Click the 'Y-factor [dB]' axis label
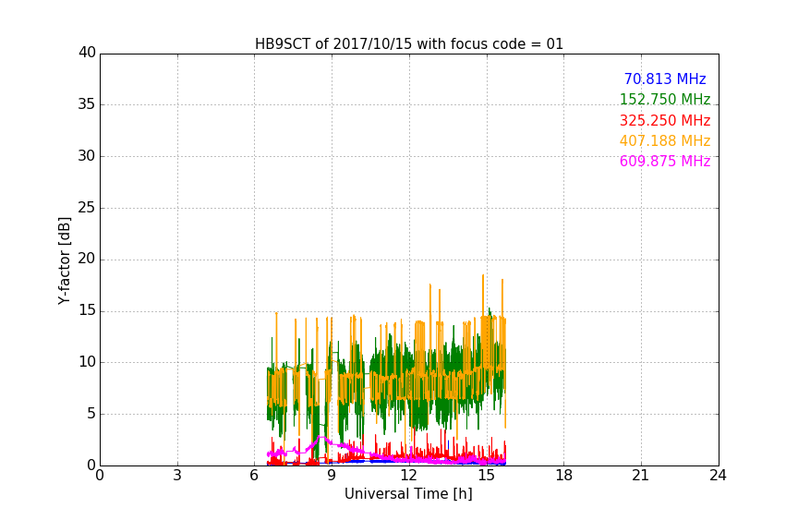798x532 pixels. (65, 260)
